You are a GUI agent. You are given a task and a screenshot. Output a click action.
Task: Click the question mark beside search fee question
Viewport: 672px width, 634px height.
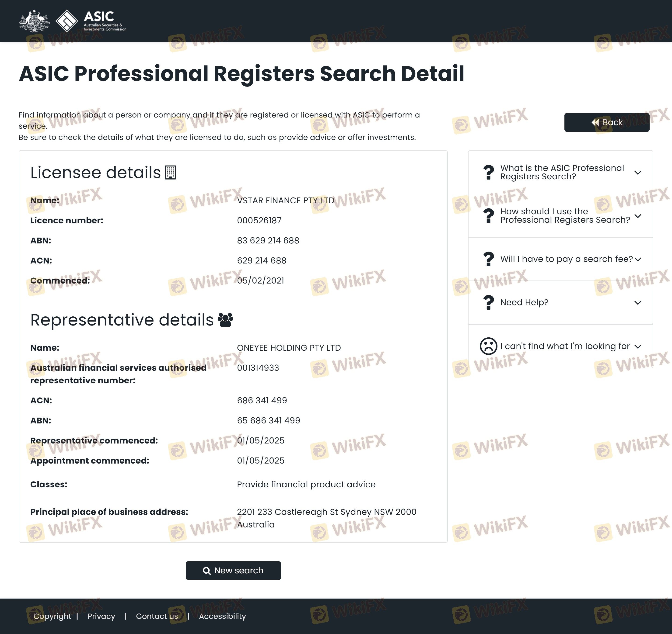488,259
